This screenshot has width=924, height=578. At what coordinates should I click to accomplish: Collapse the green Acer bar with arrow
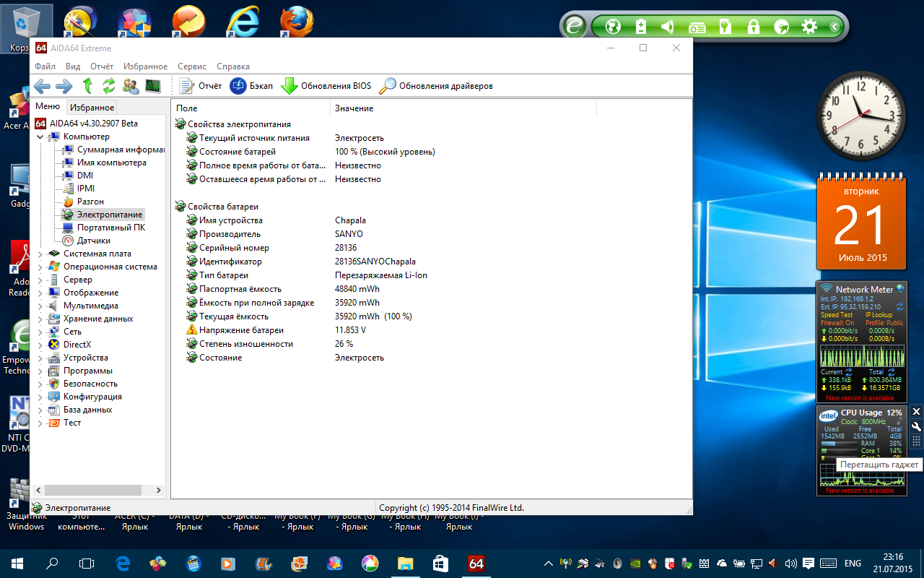[834, 27]
